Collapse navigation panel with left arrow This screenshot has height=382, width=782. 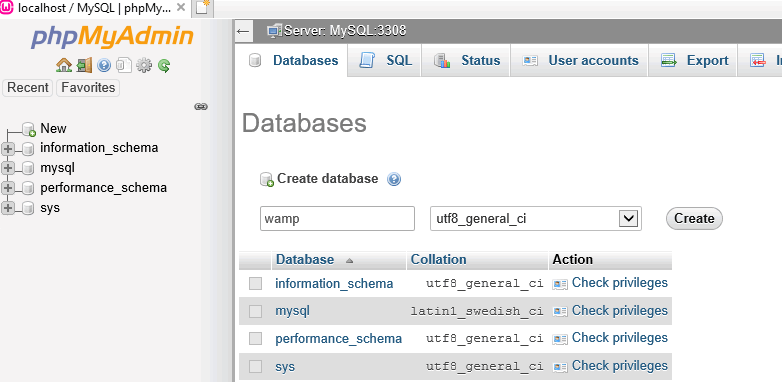(x=243, y=31)
